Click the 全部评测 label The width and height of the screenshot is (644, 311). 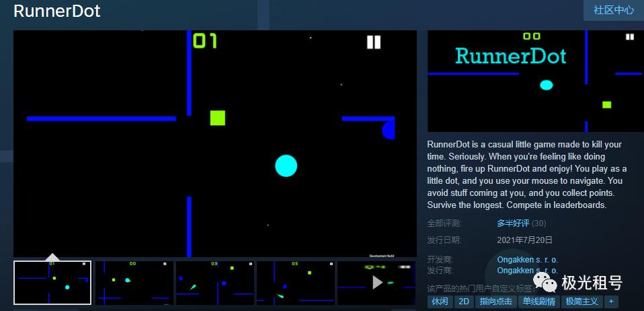point(444,223)
